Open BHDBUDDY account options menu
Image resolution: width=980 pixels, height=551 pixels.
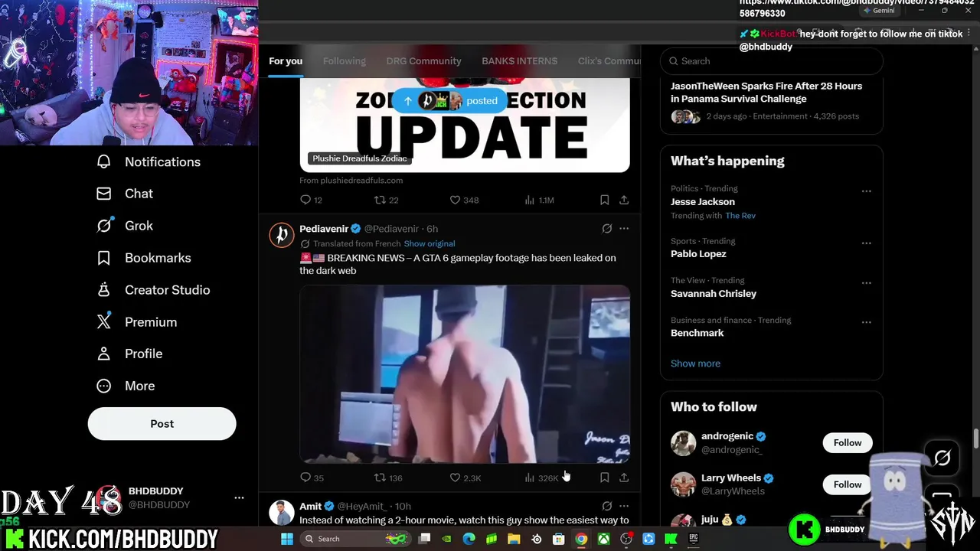click(x=239, y=497)
